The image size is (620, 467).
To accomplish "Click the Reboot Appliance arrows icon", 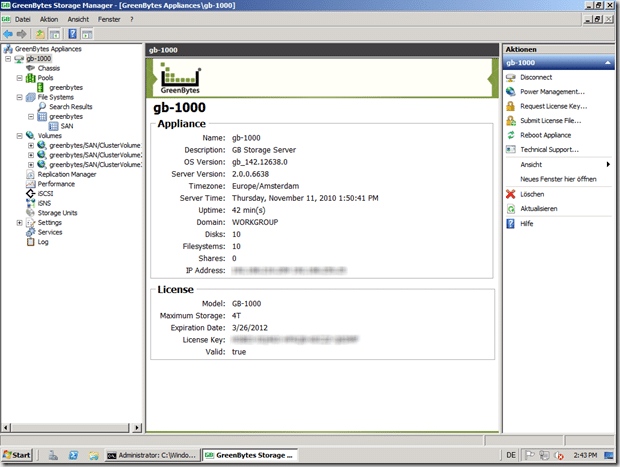I will (510, 135).
